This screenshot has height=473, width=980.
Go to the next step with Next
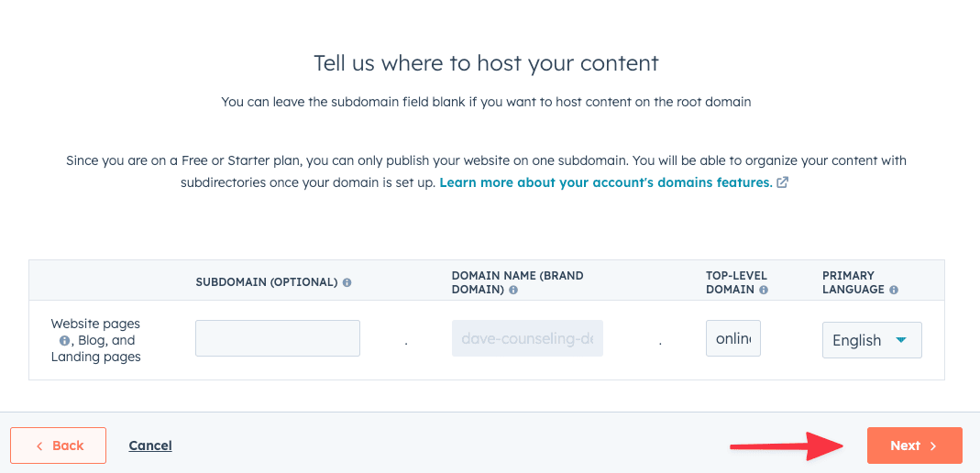[914, 445]
